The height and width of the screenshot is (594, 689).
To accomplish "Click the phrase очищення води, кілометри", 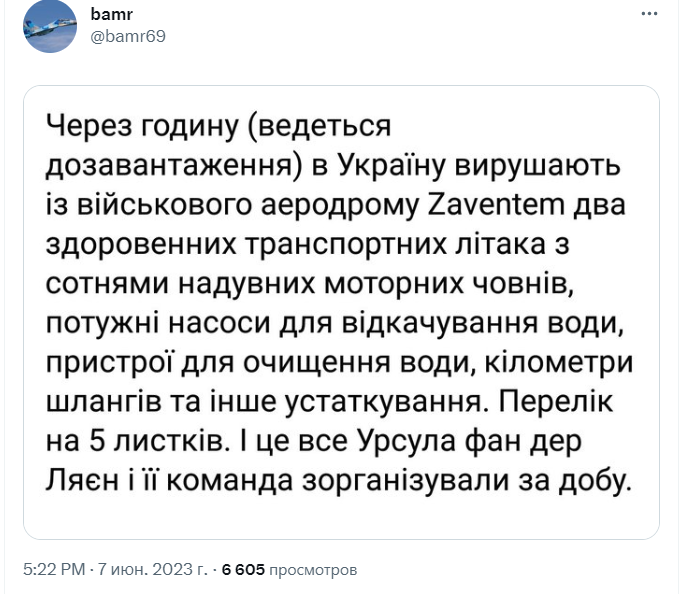I will [438, 363].
